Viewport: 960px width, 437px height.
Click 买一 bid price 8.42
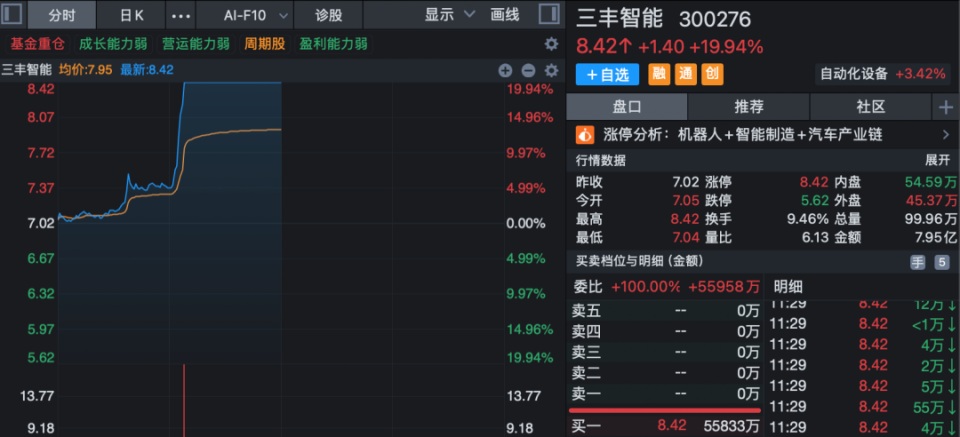[672, 425]
